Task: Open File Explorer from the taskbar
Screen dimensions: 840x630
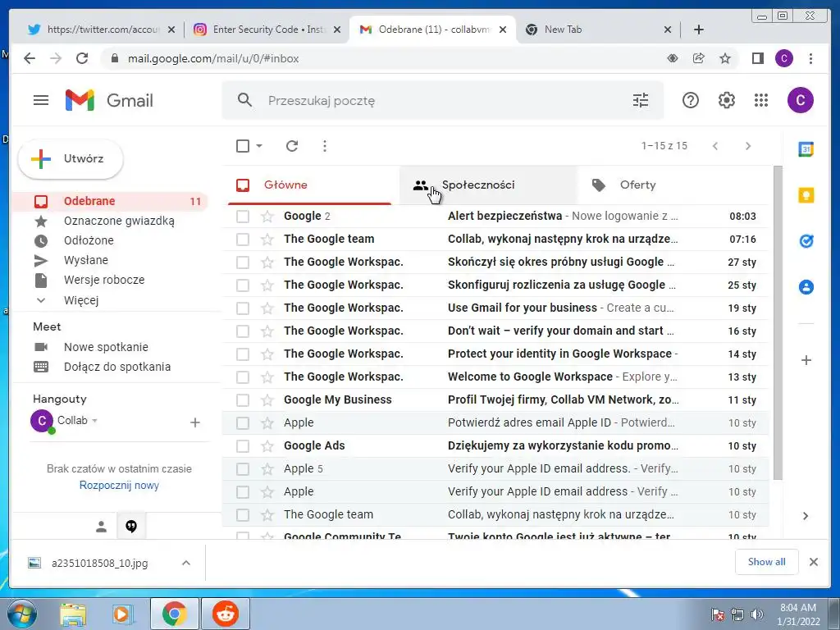Action: click(x=73, y=614)
